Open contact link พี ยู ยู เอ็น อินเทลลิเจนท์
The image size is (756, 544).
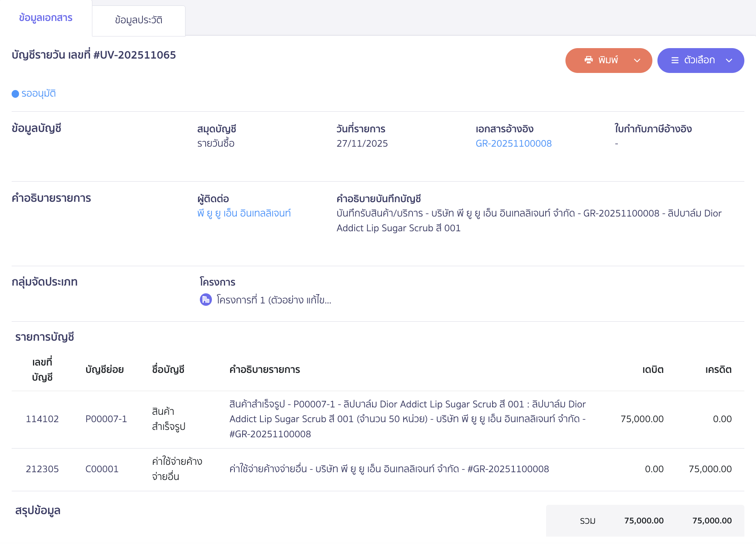click(244, 213)
